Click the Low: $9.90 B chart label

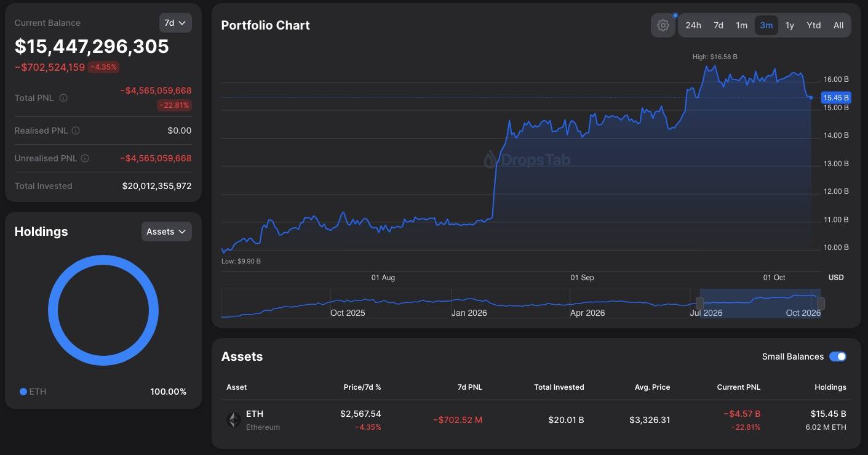pos(241,261)
